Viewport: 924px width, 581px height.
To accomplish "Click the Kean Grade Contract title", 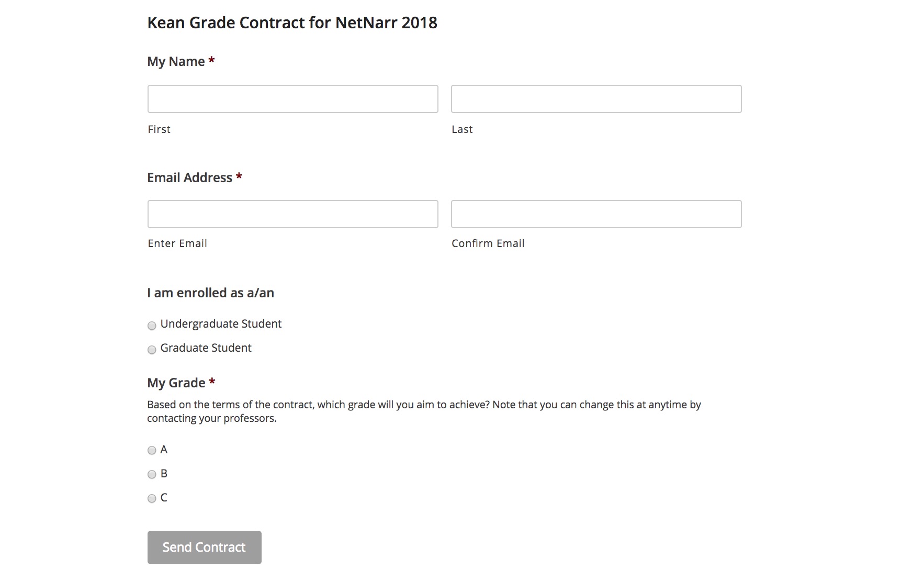I will (292, 23).
